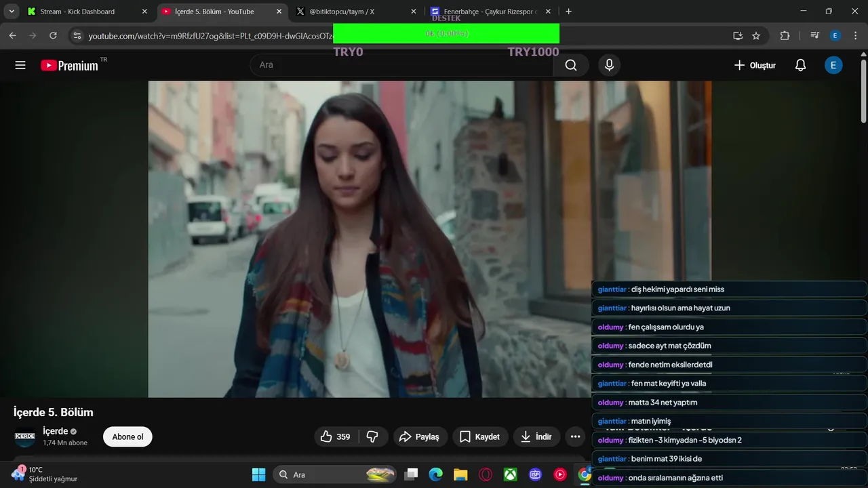Viewport: 868px width, 488px height.
Task: Click Paylaş share button
Action: (419, 437)
